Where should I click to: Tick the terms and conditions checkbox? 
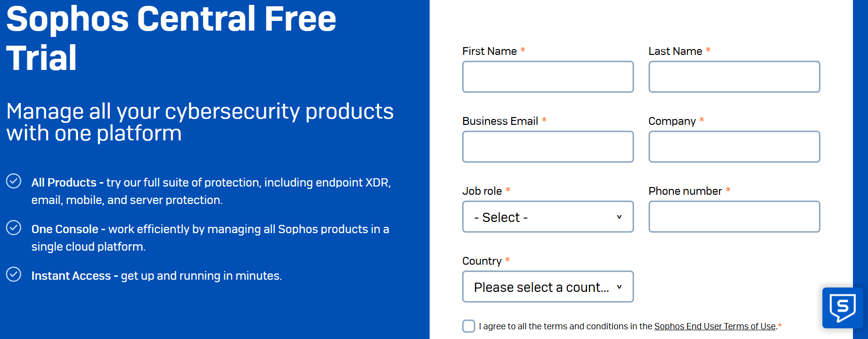tap(468, 326)
